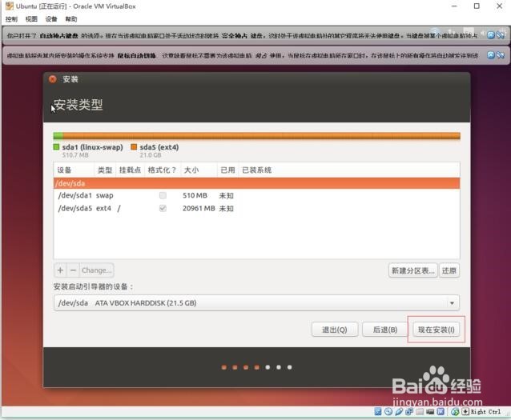Viewport: 511px width, 420px height.
Task: Minimize the VirtualBox window
Action: pos(454,6)
